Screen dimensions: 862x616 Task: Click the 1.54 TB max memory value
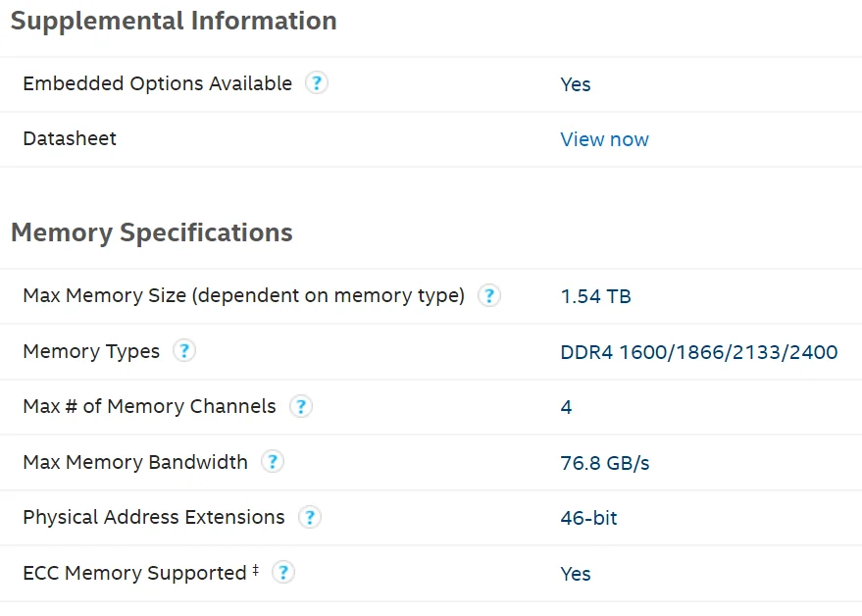click(x=595, y=296)
